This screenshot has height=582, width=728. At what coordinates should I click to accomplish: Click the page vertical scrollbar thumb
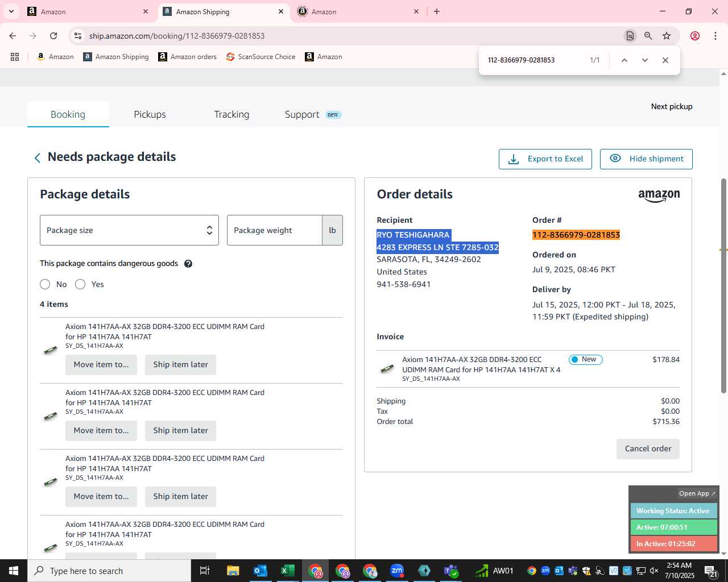(724, 285)
